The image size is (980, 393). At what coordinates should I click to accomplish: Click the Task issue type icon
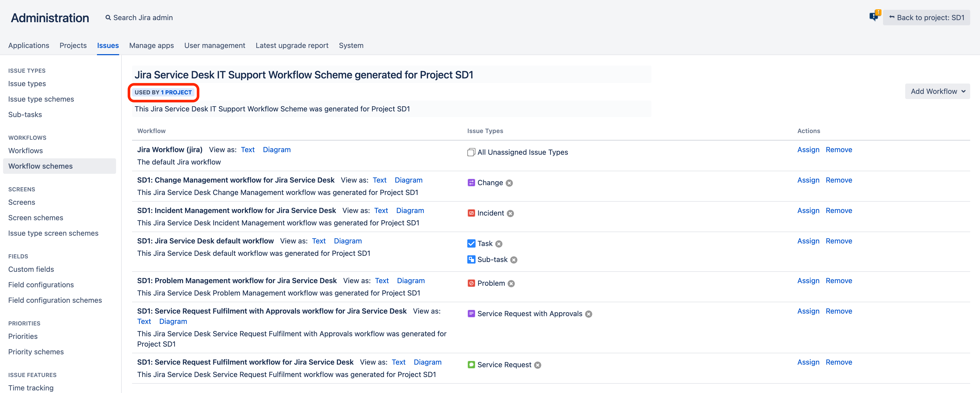coord(471,243)
